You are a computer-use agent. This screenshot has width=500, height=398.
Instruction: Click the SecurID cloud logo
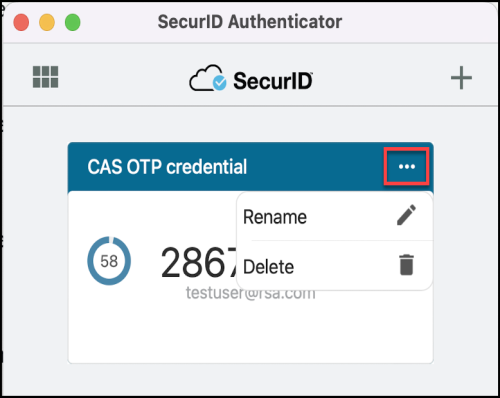pos(208,78)
